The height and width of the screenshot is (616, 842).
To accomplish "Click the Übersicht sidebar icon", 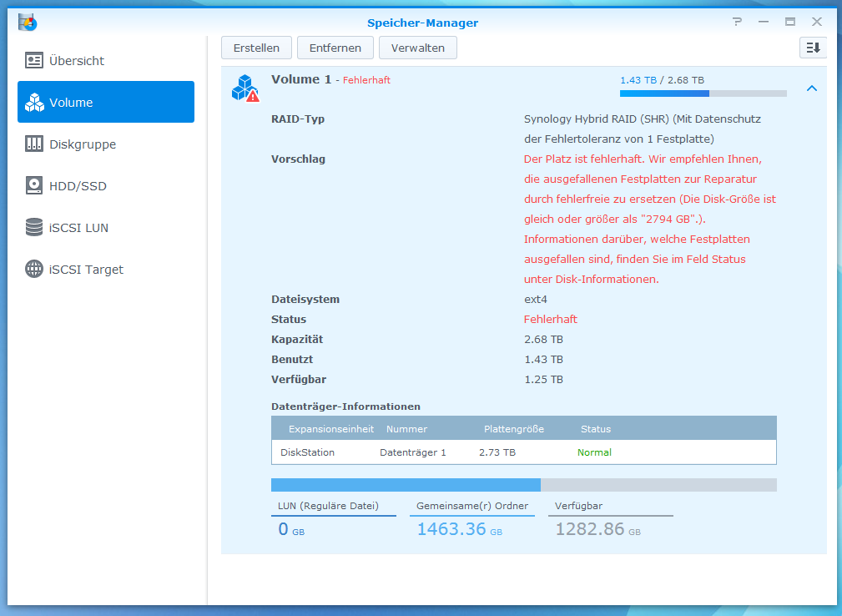I will click(x=34, y=61).
